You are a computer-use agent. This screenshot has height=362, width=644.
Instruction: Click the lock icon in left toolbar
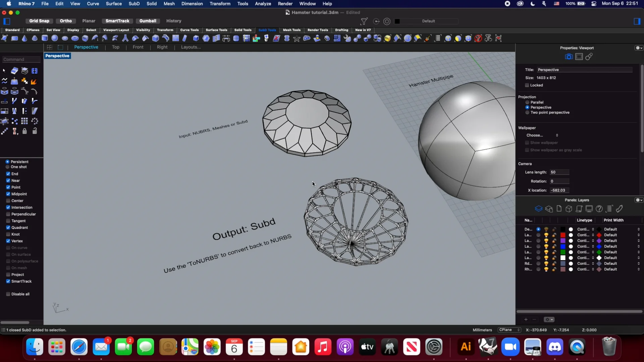[24, 131]
